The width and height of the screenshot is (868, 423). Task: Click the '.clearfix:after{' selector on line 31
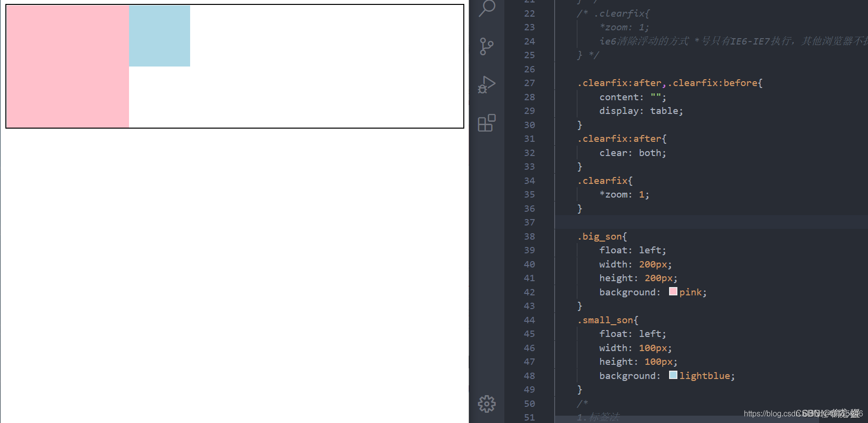[622, 139]
